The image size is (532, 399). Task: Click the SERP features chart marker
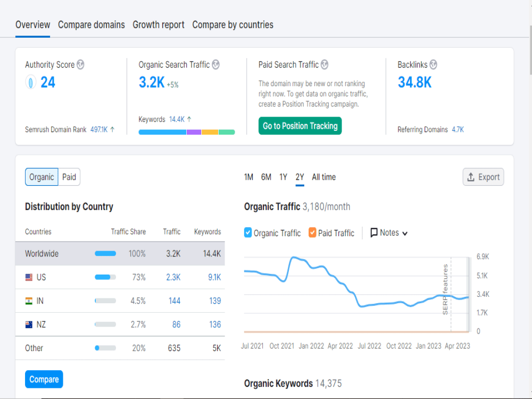click(x=445, y=289)
